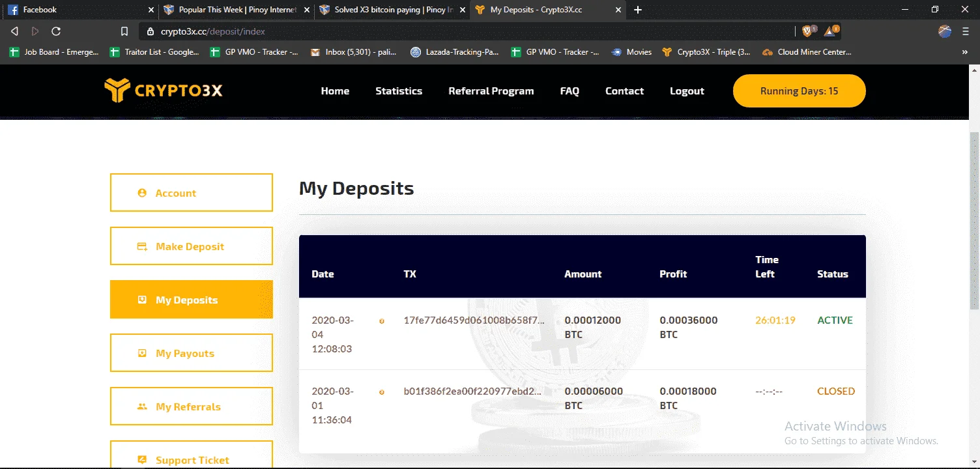The height and width of the screenshot is (469, 980).
Task: Click the Make Deposit sidebar button
Action: [192, 246]
